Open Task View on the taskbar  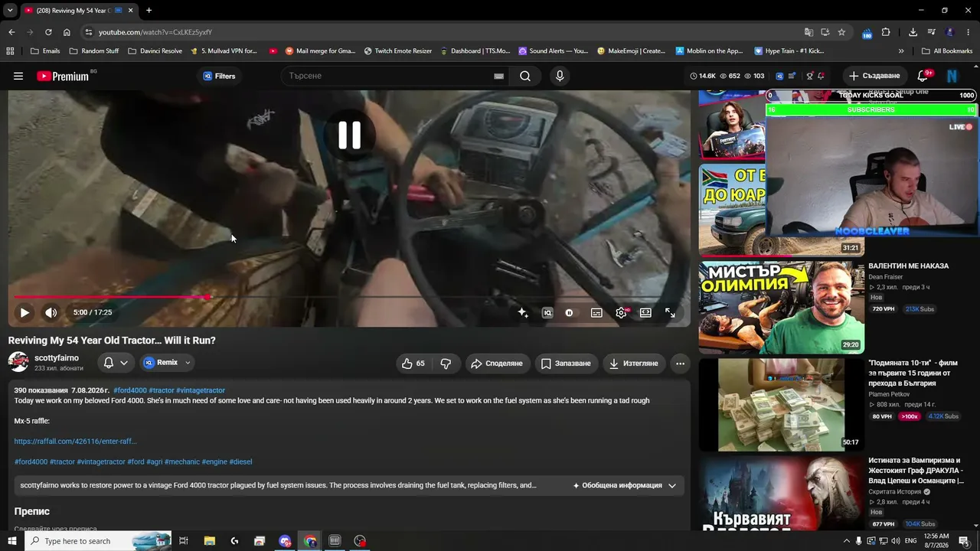tap(184, 541)
